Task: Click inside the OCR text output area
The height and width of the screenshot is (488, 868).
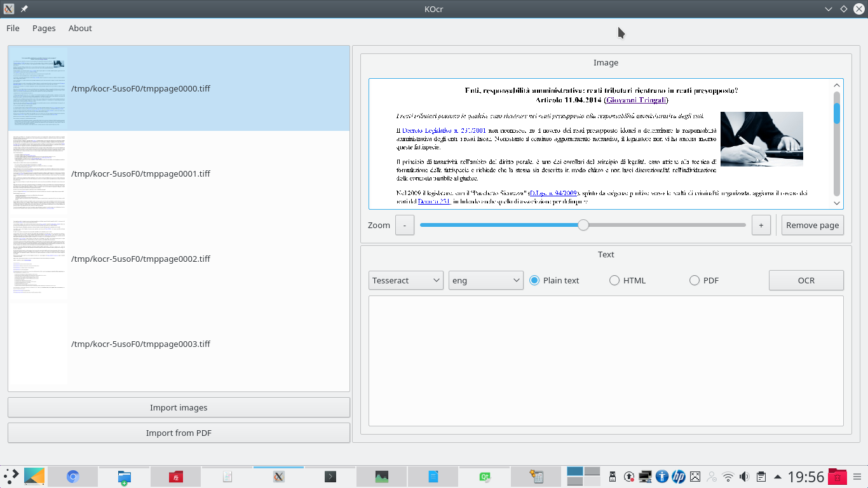Action: point(606,361)
